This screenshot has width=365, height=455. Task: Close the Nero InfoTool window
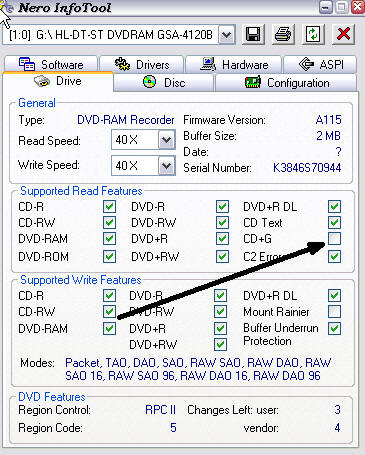tap(358, 7)
